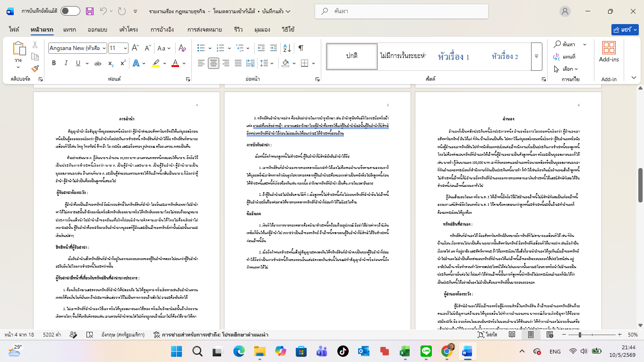644x362 pixels.
Task: Toggle Focus mode (โฟกัส) in status bar
Action: [487, 335]
